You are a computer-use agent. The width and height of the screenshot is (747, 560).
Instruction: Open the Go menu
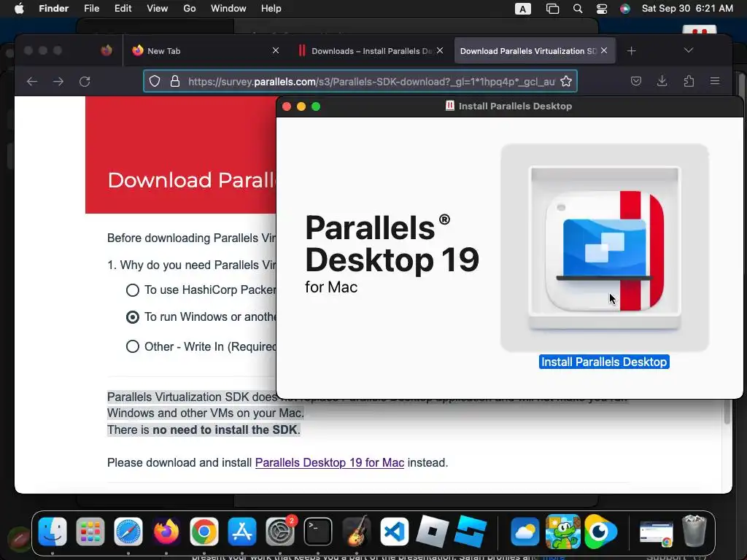(190, 9)
